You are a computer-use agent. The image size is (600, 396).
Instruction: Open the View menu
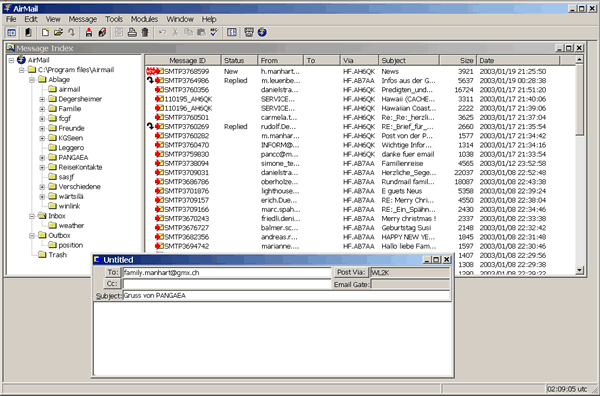53,19
